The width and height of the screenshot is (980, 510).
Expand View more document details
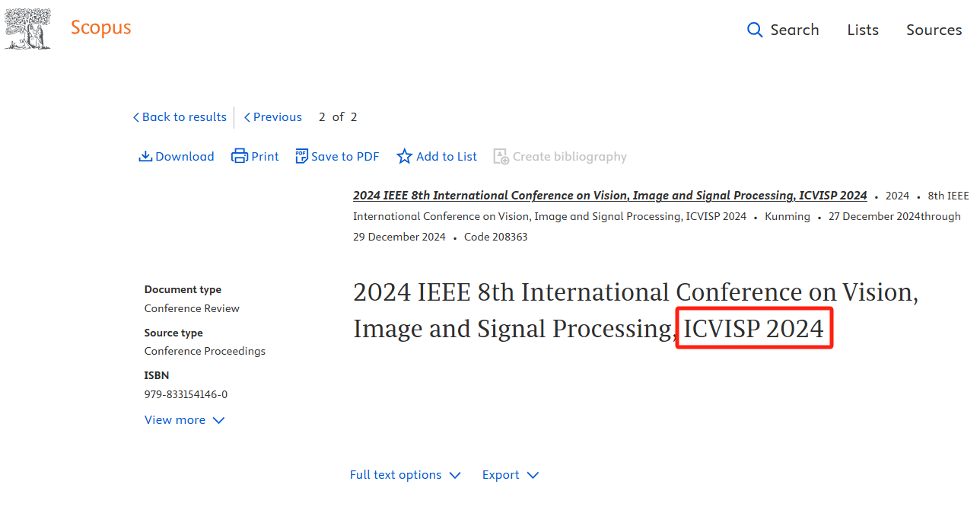[x=185, y=420]
